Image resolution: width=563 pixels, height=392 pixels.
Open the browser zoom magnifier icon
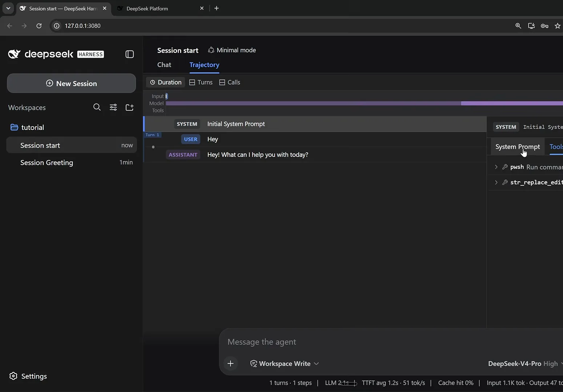click(x=518, y=26)
